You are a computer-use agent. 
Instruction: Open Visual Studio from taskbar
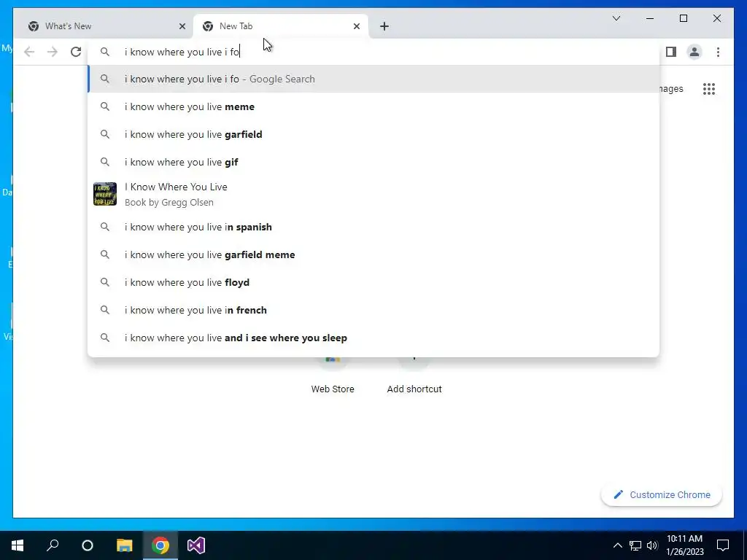pos(196,545)
